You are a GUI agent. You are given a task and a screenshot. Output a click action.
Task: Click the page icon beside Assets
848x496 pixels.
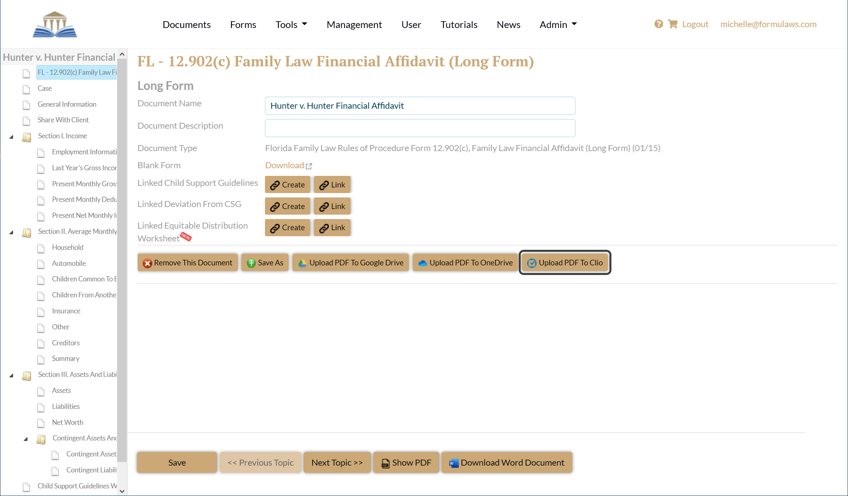[x=41, y=391]
